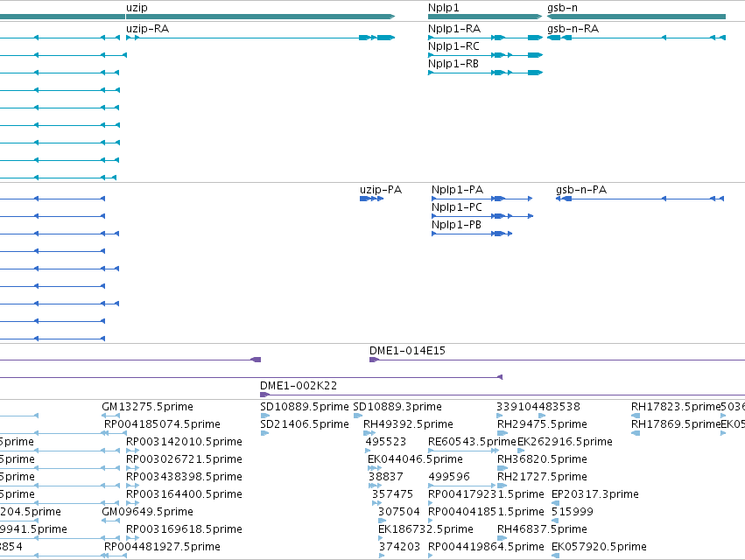Click the DME1-002K22 clone label
This screenshot has height=560, width=745.
[x=299, y=386]
